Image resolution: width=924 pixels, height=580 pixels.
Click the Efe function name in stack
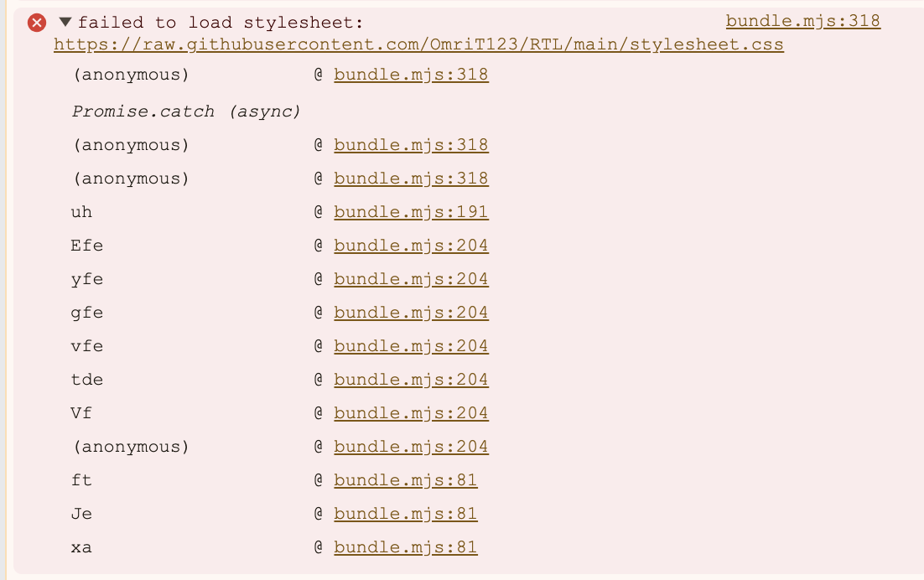point(86,246)
